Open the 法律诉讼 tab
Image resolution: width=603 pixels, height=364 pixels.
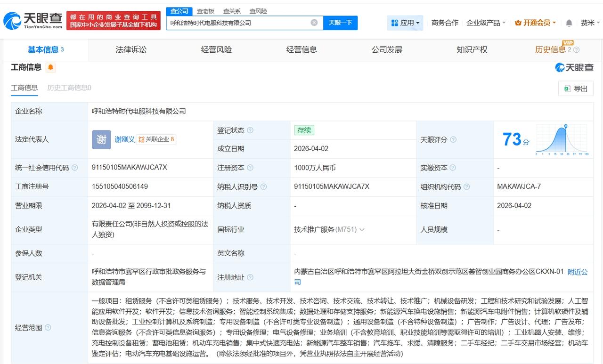[130, 49]
